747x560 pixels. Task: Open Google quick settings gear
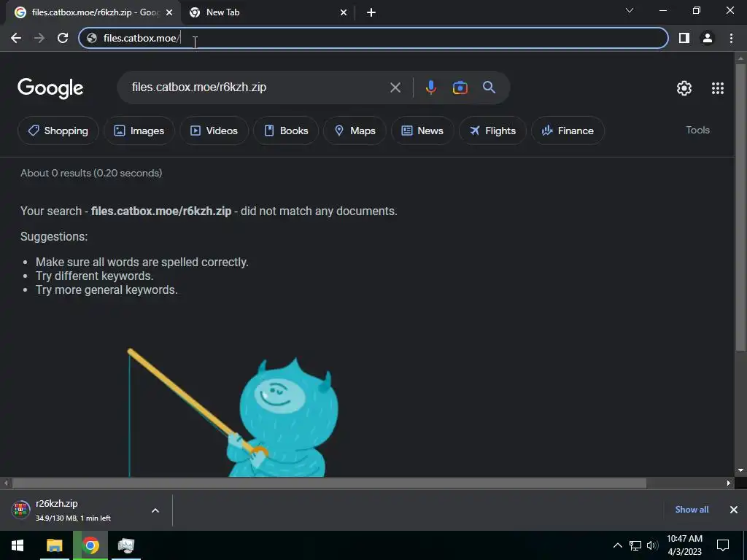tap(684, 88)
